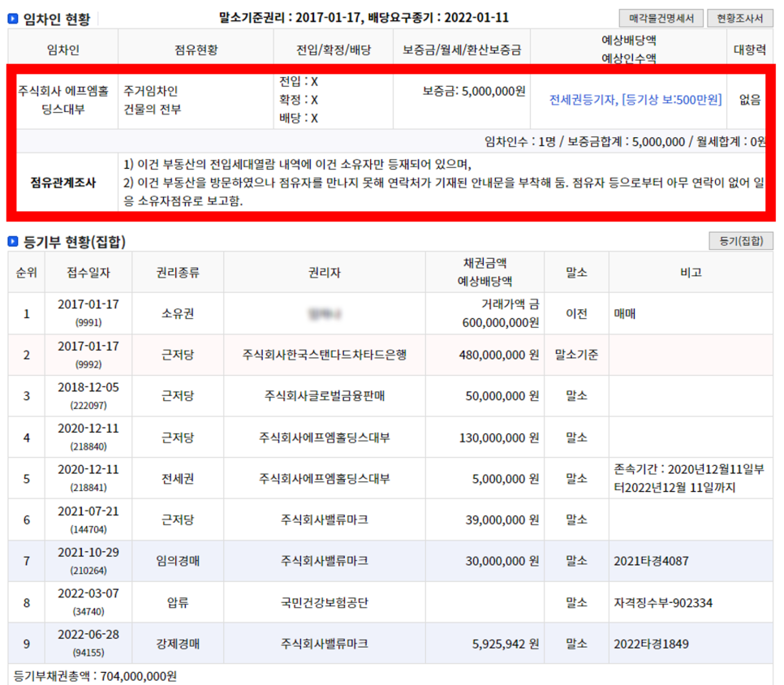
Task: Click the 전세권 cell in row 5
Action: [x=178, y=479]
